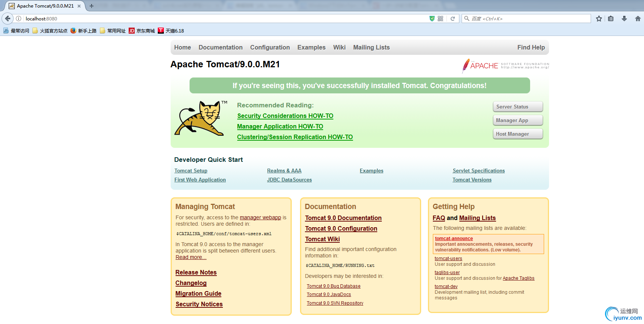This screenshot has width=644, height=324.
Task: Click the green shield security icon
Action: (x=432, y=19)
